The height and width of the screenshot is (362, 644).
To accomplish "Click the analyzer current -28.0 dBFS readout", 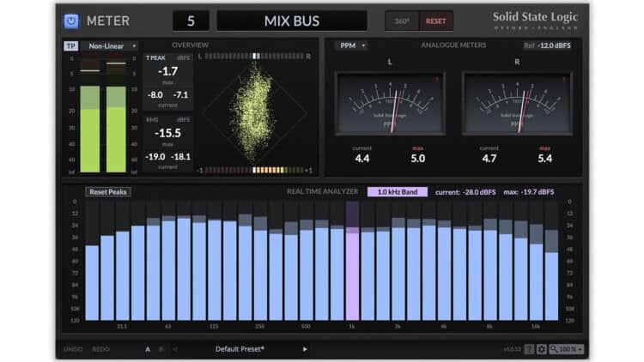I will [465, 192].
